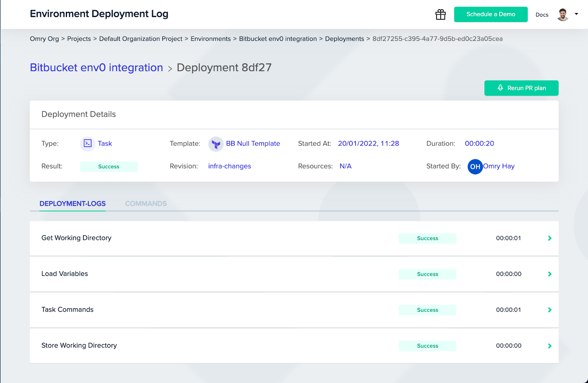Screen dimensions: 588x383
Task: Click the Result Success badge
Action: pos(109,167)
